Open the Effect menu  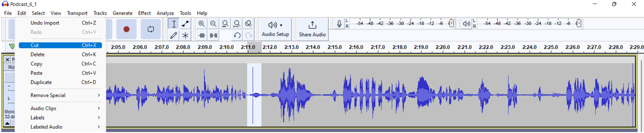click(144, 13)
